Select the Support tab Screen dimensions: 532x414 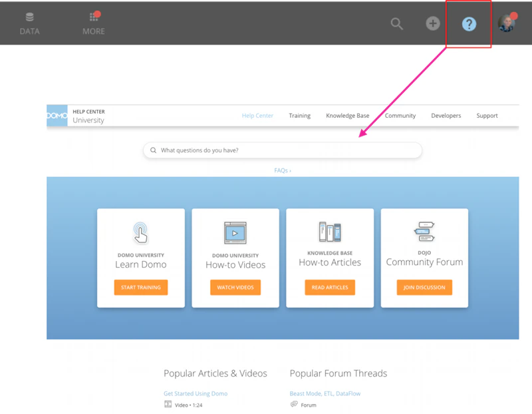[x=487, y=116]
